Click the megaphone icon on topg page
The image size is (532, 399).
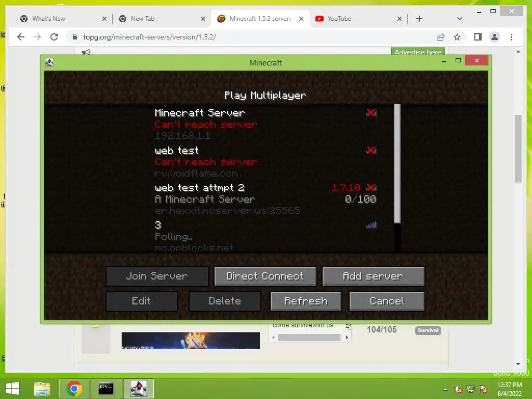tap(86, 52)
